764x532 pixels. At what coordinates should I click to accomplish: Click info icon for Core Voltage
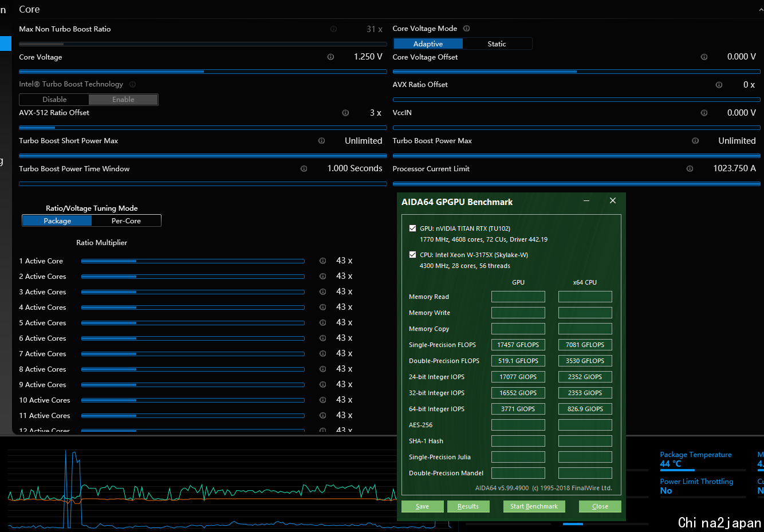click(x=330, y=57)
